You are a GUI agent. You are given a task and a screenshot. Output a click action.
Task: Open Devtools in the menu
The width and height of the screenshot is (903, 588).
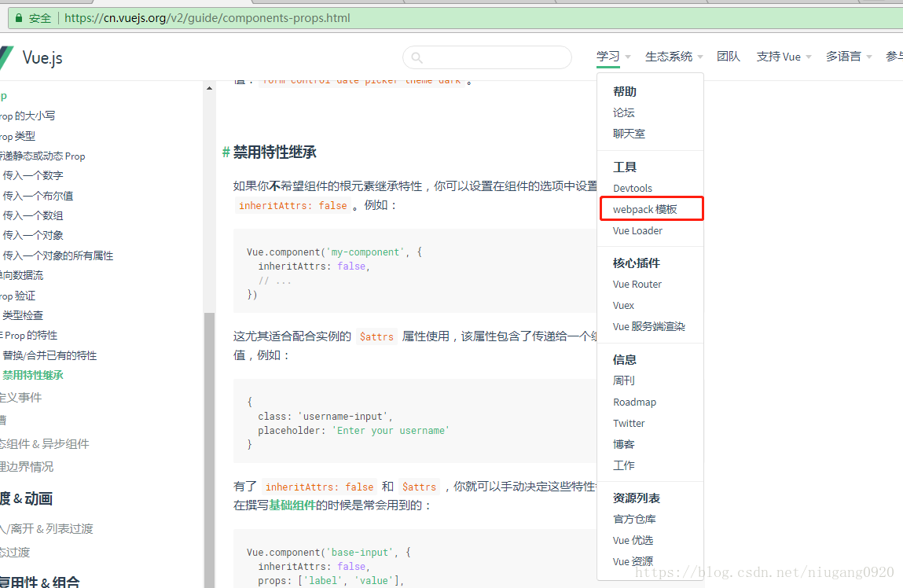(x=633, y=189)
